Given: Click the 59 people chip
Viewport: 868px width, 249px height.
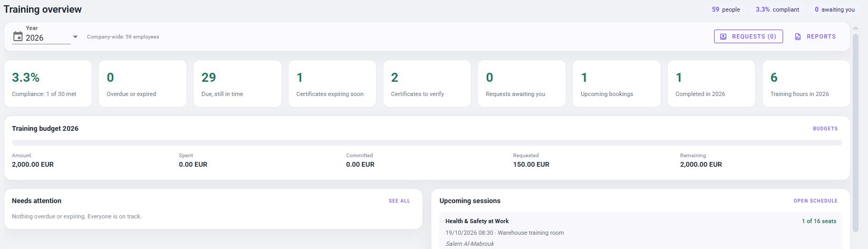Looking at the screenshot, I should coord(726,9).
